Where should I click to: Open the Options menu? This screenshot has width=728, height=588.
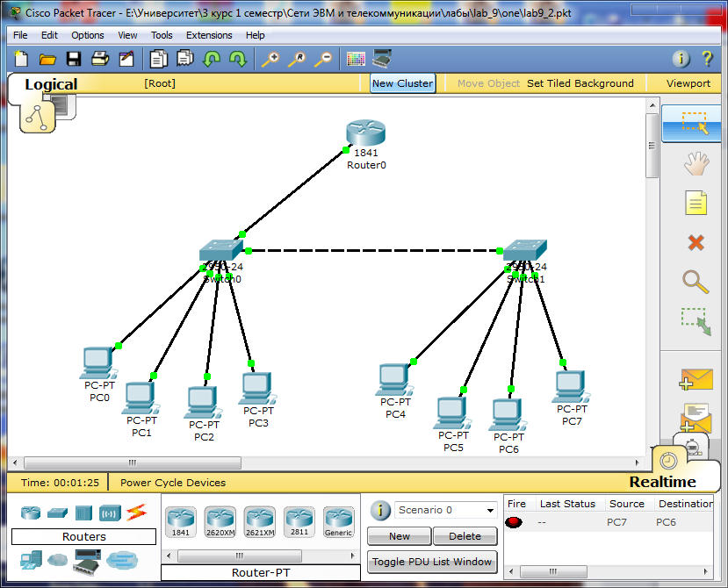coord(87,35)
